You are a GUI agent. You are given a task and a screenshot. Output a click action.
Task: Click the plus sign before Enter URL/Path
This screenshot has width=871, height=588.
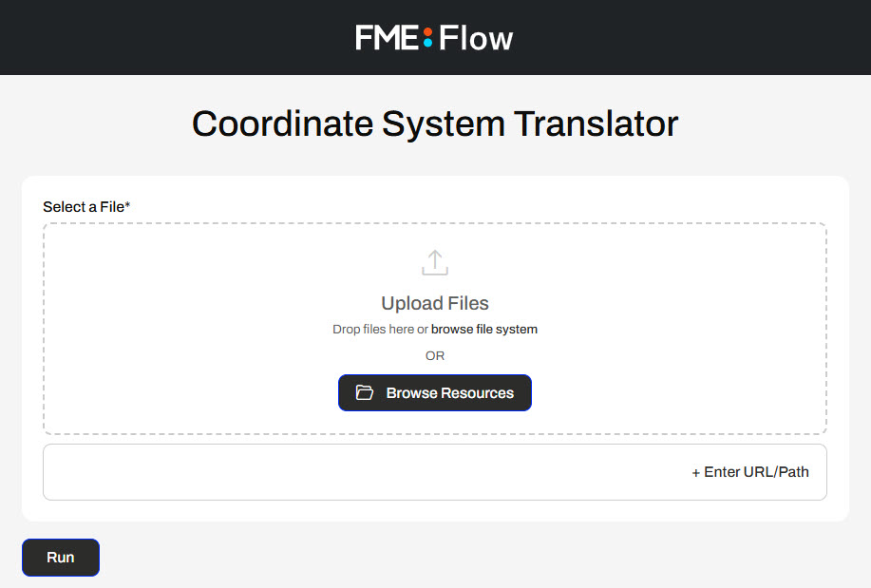(696, 472)
